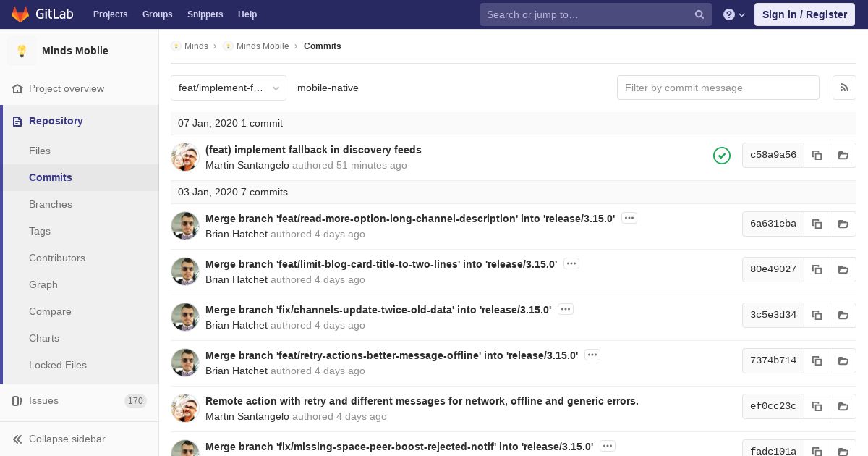Click the Repository document icon
The image size is (868, 456).
17,122
